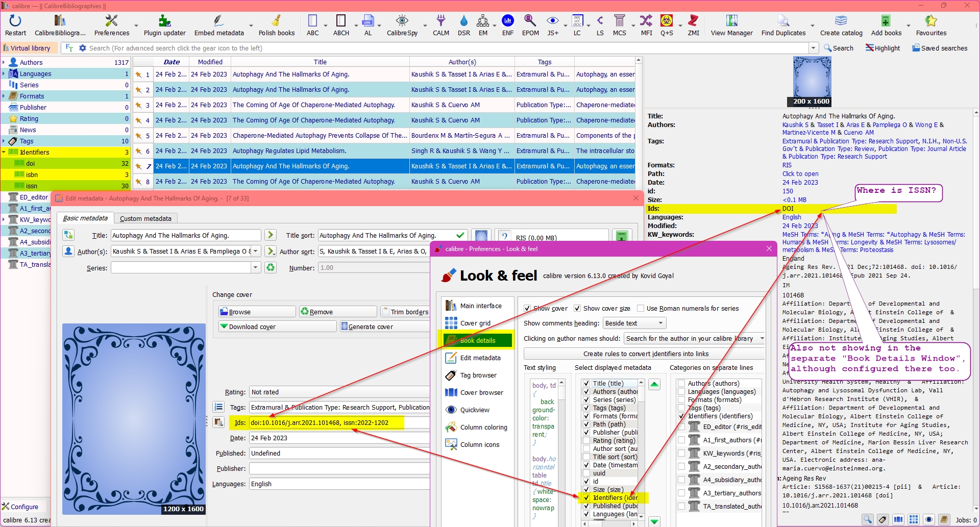Toggle the Show cover size checkbox
The image size is (980, 527).
577,309
